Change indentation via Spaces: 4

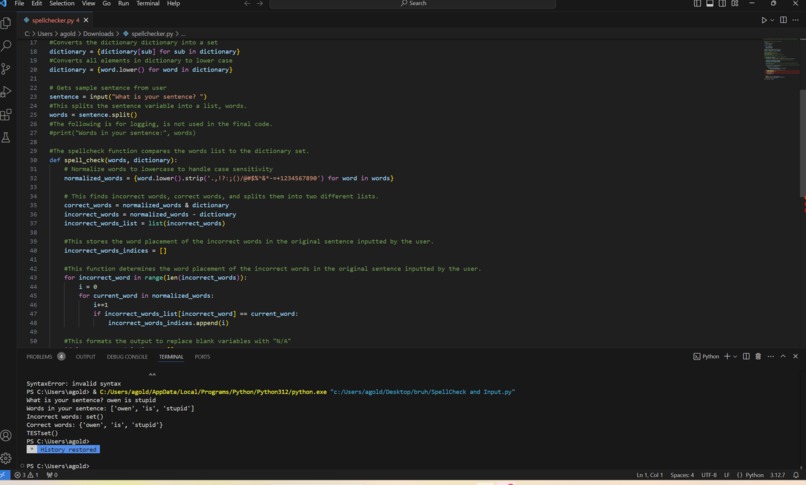point(682,475)
